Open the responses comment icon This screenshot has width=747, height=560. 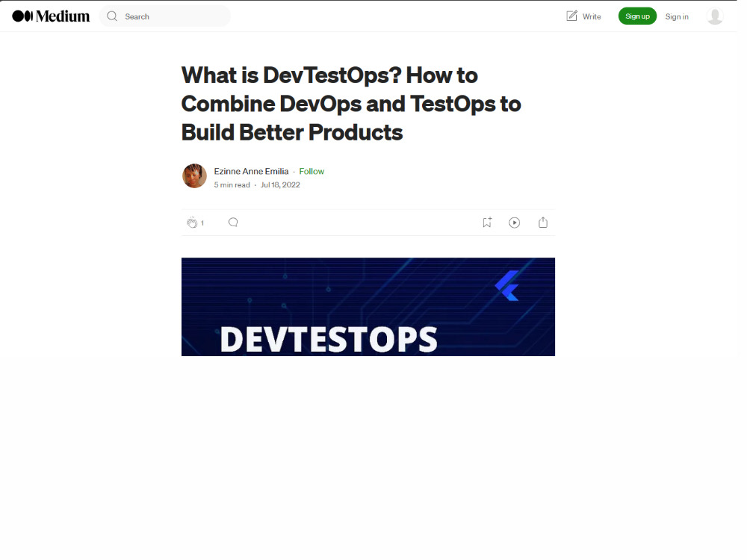pyautogui.click(x=233, y=223)
